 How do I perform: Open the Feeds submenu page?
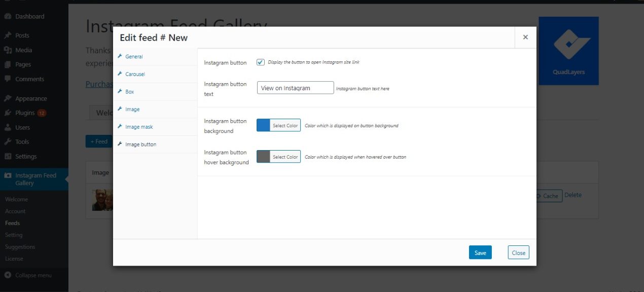(13, 223)
